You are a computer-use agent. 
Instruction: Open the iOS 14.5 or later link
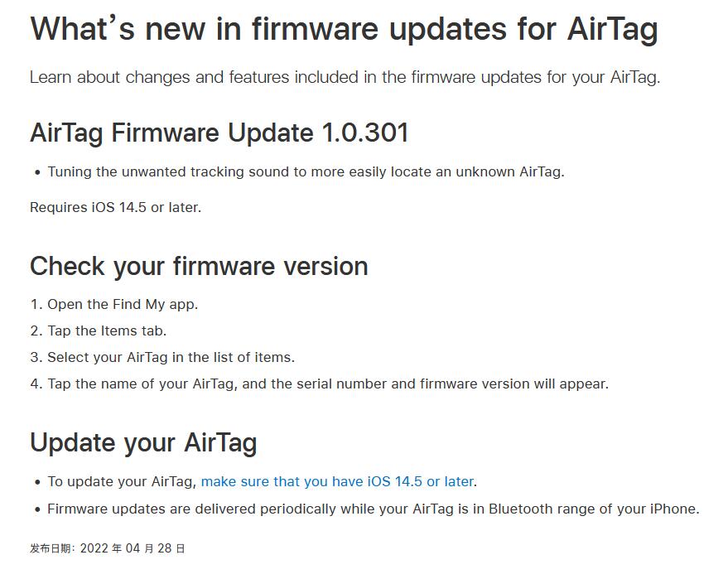tap(339, 481)
